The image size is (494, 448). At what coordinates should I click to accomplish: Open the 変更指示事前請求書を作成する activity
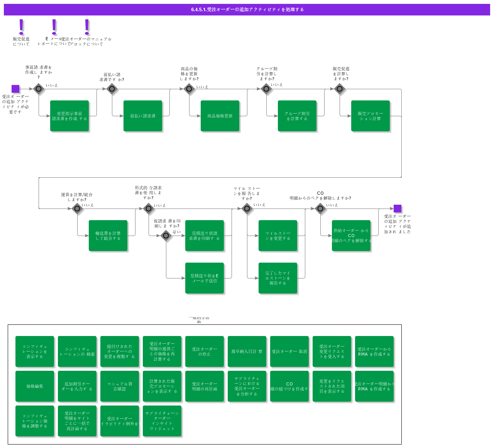pyautogui.click(x=69, y=116)
